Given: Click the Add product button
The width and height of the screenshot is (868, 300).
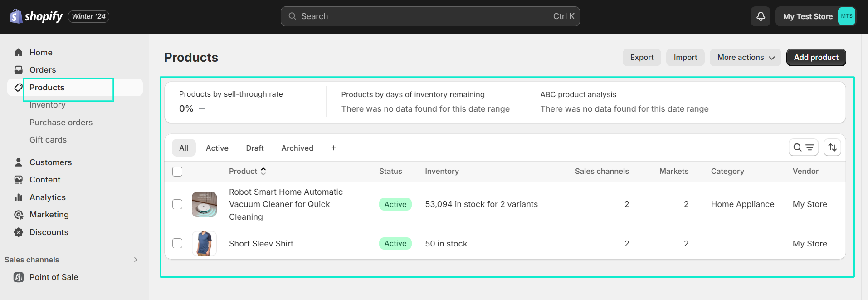Looking at the screenshot, I should pyautogui.click(x=816, y=57).
